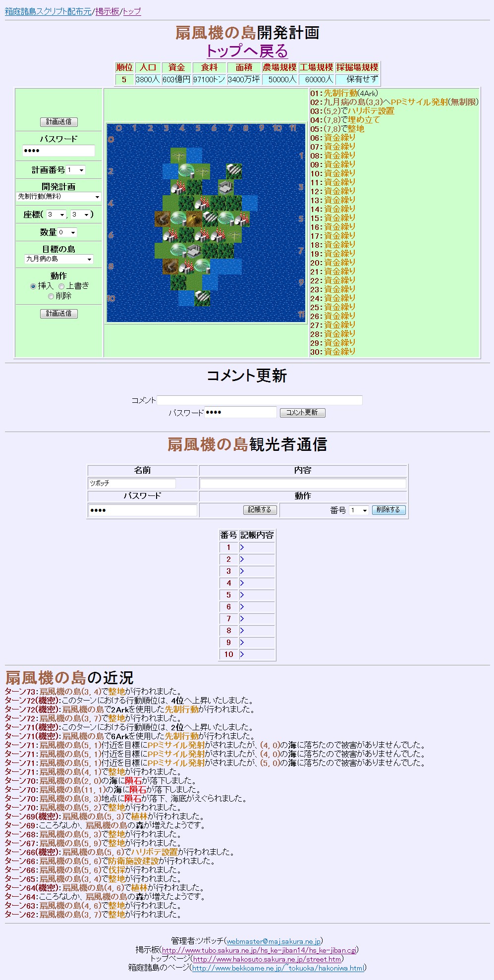The height and width of the screenshot is (980, 494).
Task: Click the greenhouse dome tile in map row 8
Action: tap(202, 267)
